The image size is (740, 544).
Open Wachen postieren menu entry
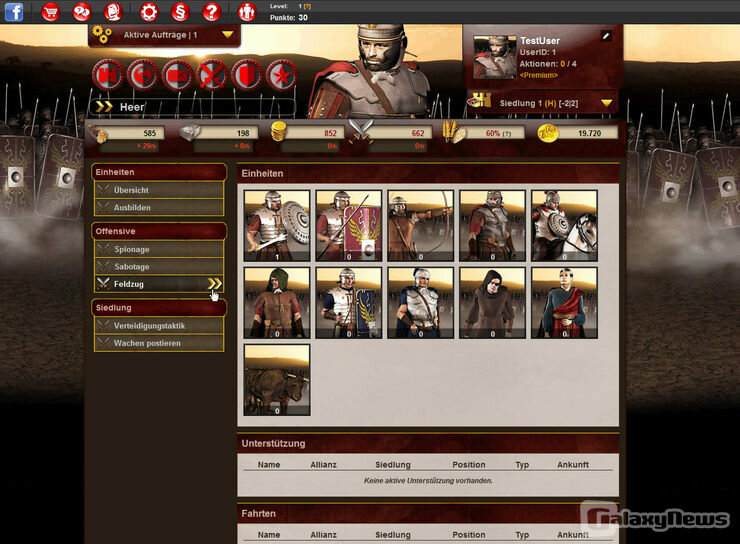(x=159, y=343)
